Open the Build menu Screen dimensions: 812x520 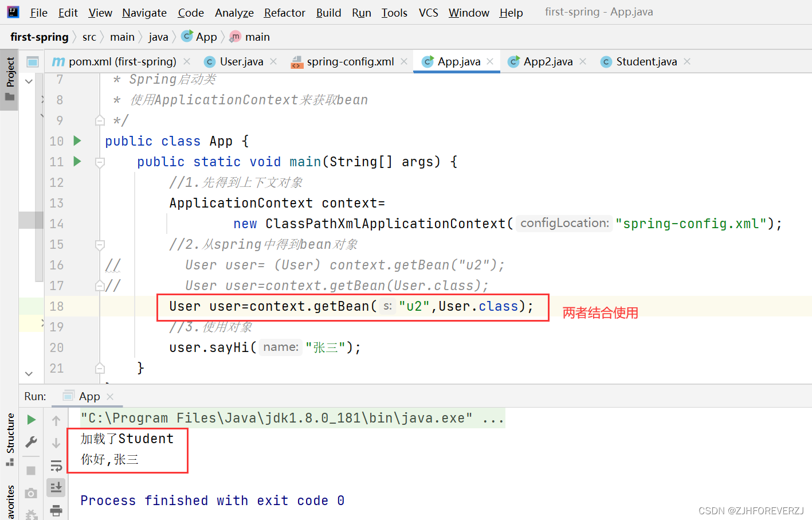pos(328,13)
